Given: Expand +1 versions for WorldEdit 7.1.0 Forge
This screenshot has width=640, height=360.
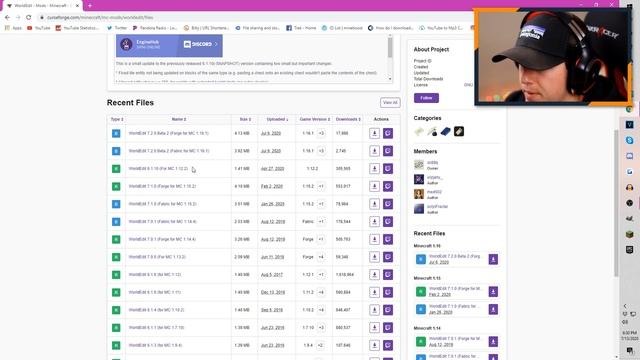Looking at the screenshot, I should click(321, 186).
